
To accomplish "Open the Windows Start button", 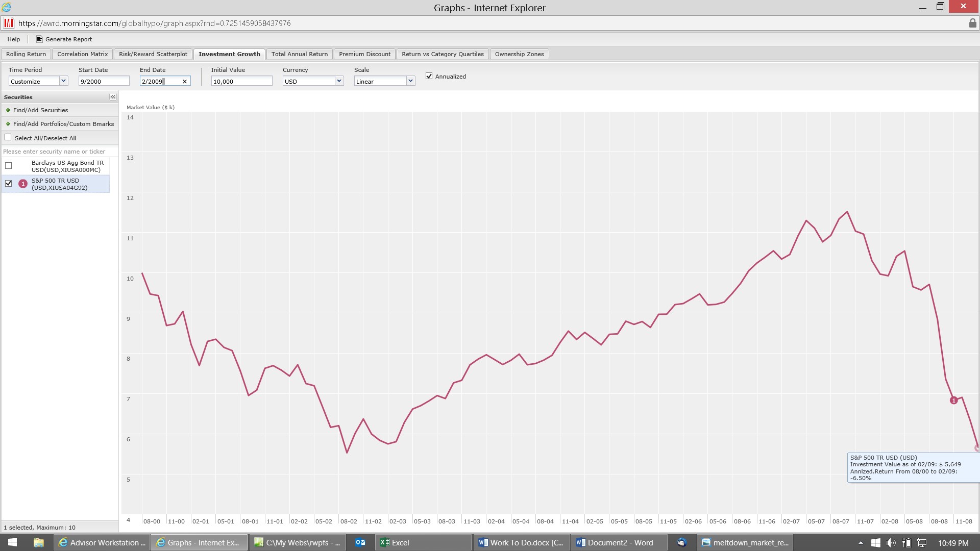I will click(x=12, y=542).
